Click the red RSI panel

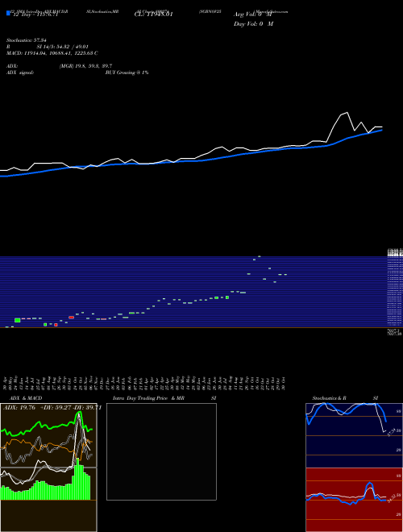pos(354,500)
